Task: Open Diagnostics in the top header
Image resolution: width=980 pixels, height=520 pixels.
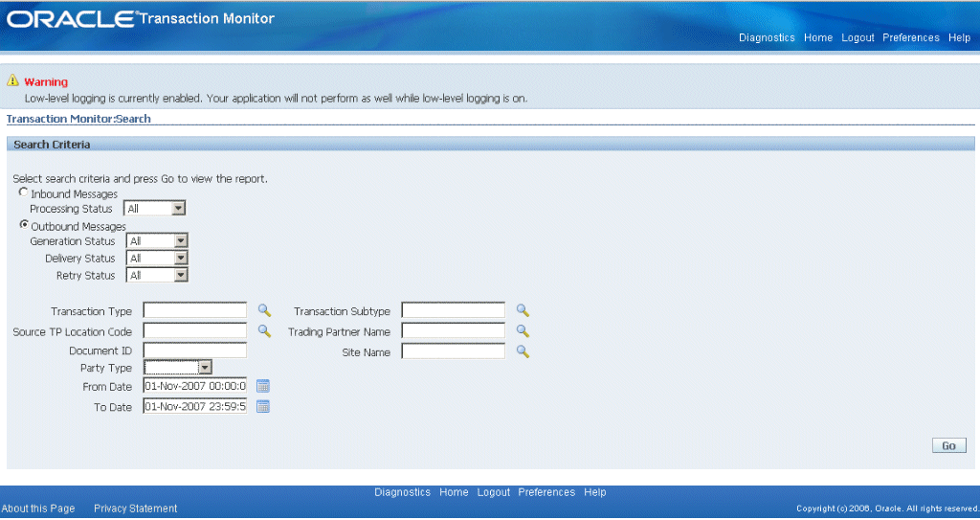Action: coord(767,37)
